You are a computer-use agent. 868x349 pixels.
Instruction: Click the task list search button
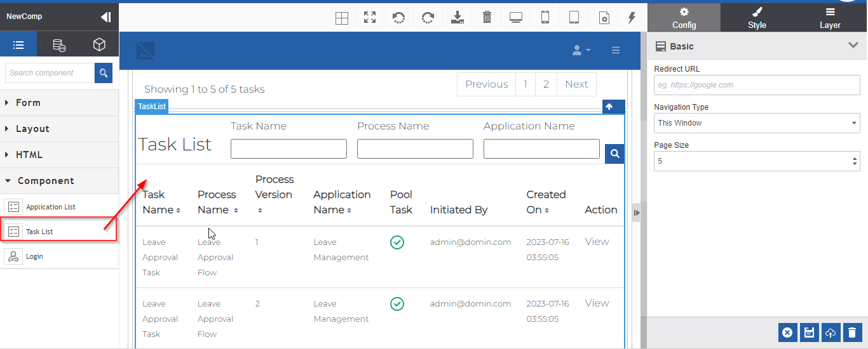(614, 154)
